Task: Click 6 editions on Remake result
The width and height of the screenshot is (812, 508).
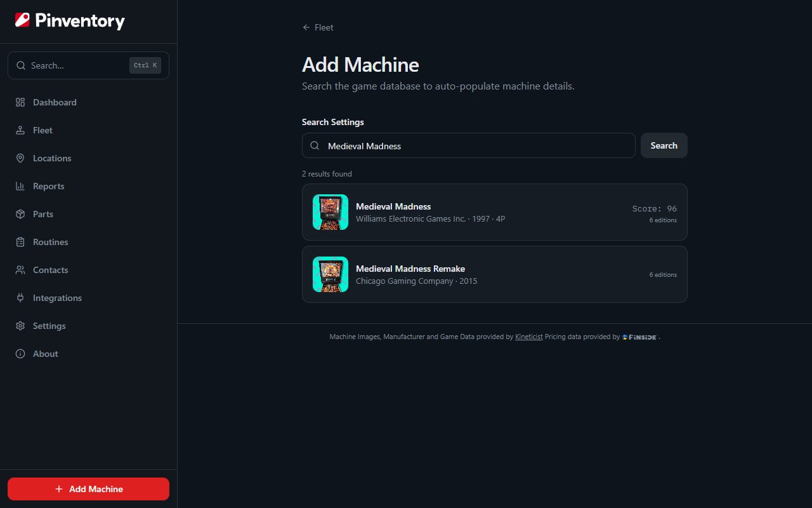Action: point(663,275)
